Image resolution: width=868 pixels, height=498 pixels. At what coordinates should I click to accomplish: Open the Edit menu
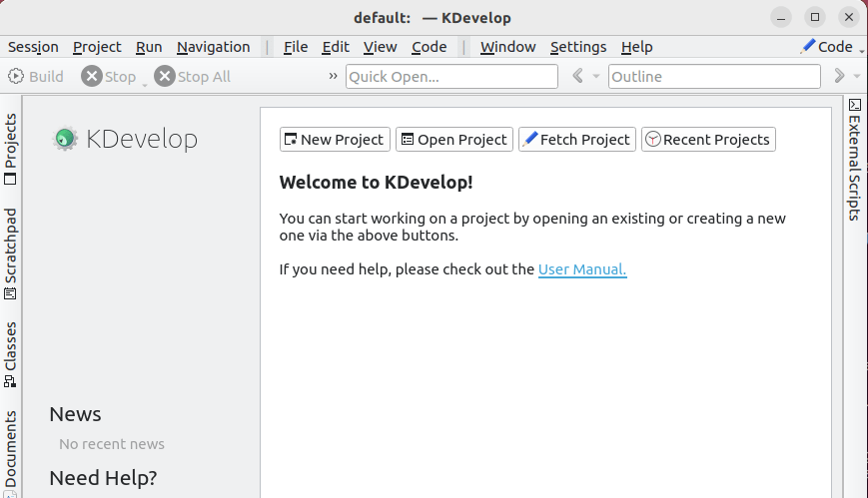coord(336,47)
